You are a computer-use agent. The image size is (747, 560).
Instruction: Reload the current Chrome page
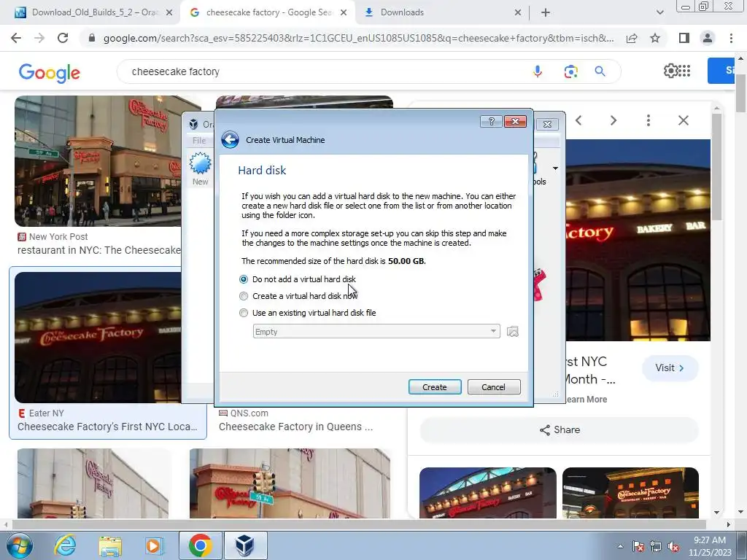pos(63,38)
